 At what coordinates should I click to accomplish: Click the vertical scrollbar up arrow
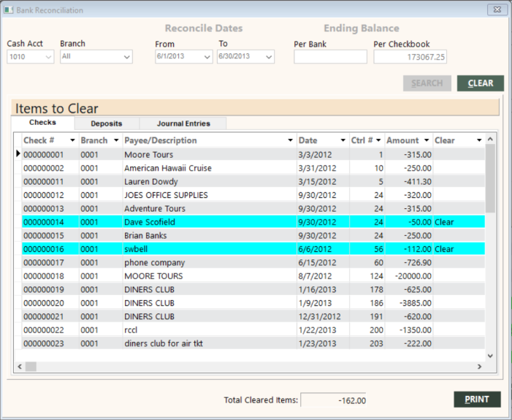(490, 139)
